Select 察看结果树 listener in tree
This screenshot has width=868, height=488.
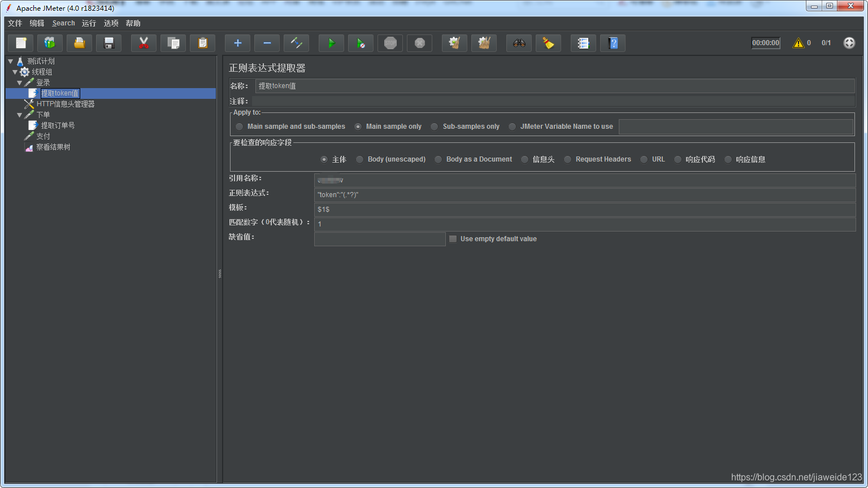coord(53,147)
